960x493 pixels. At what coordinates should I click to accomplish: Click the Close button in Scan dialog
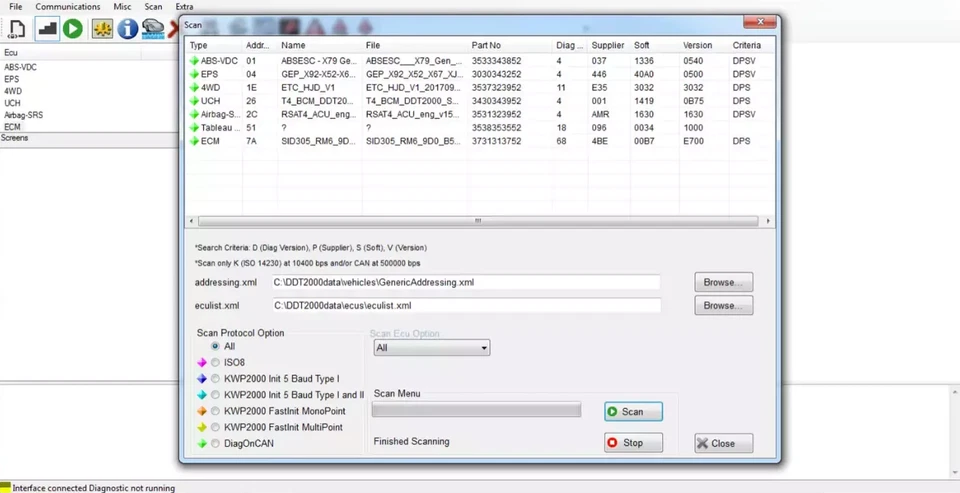(x=724, y=443)
